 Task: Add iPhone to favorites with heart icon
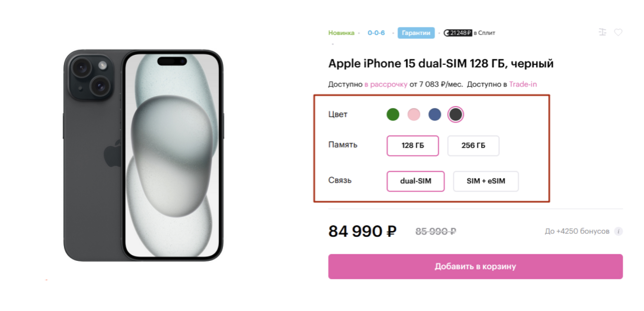click(618, 32)
